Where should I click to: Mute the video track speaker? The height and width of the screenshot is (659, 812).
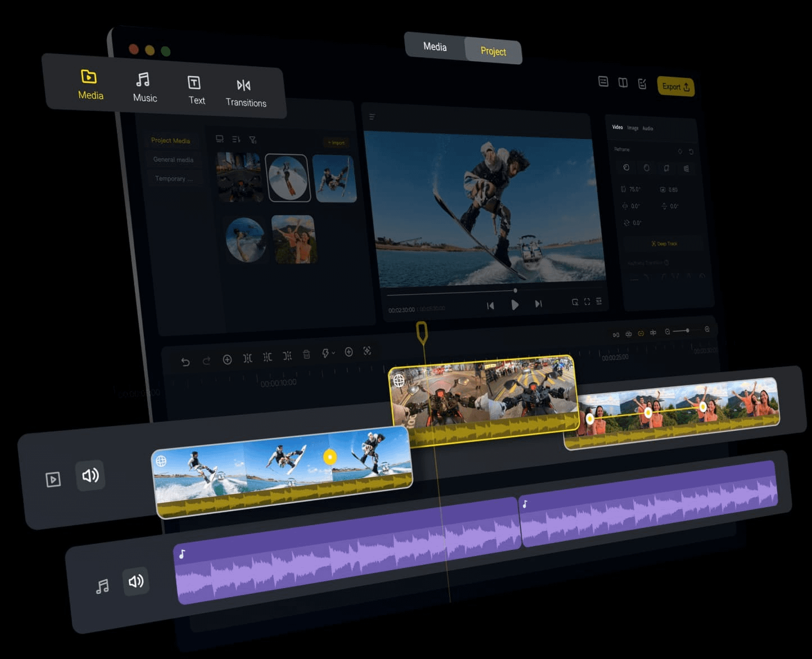90,476
